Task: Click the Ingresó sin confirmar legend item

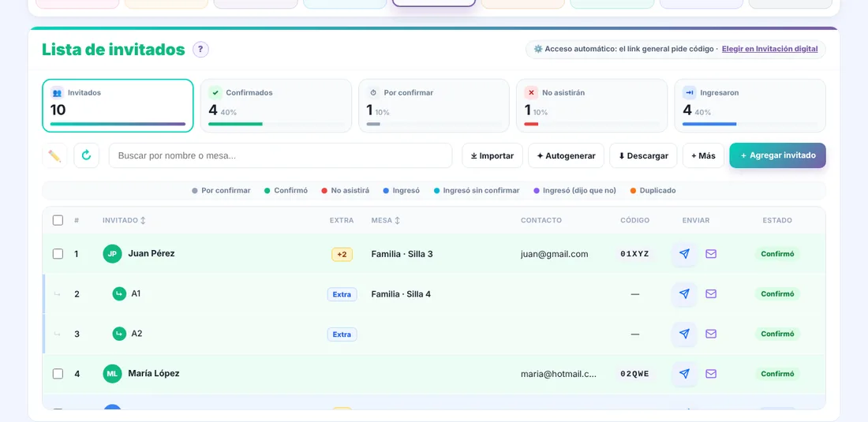Action: pyautogui.click(x=477, y=190)
